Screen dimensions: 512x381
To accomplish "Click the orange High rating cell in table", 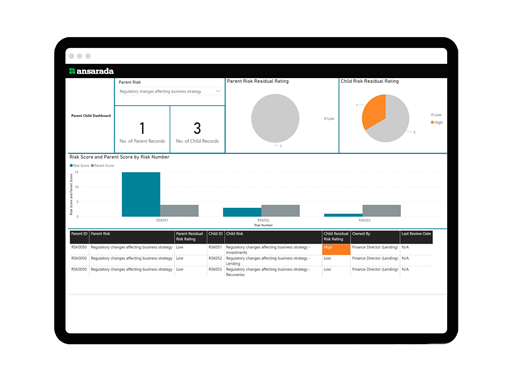I will coord(336,249).
